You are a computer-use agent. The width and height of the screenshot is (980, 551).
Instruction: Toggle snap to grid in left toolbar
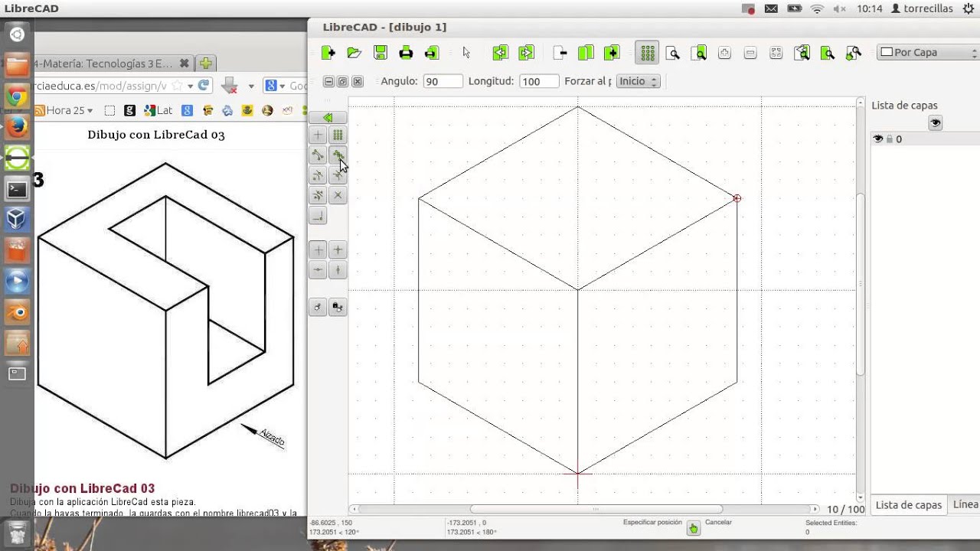coord(338,135)
